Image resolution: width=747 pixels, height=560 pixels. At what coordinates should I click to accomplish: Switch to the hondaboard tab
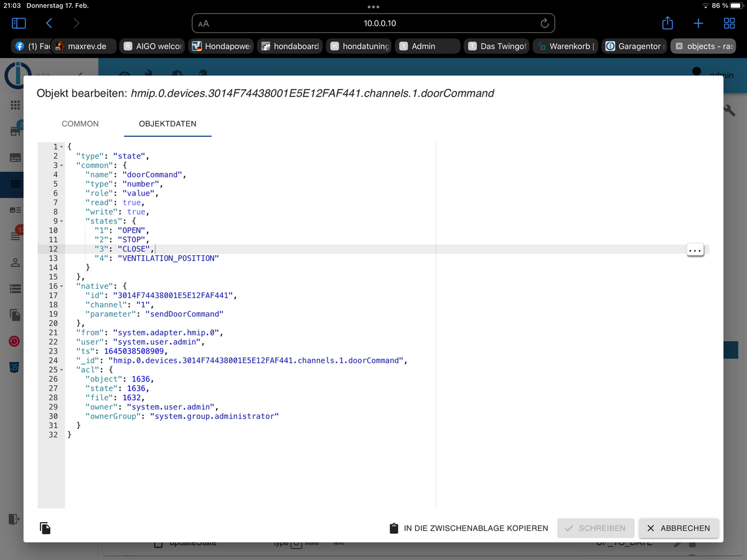pos(291,46)
